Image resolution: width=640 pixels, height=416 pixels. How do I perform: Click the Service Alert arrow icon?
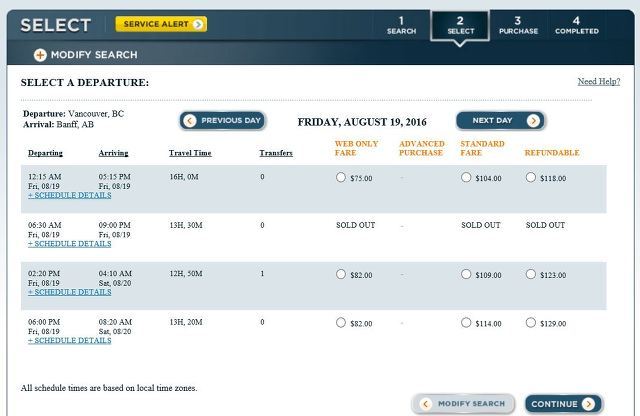pos(198,24)
